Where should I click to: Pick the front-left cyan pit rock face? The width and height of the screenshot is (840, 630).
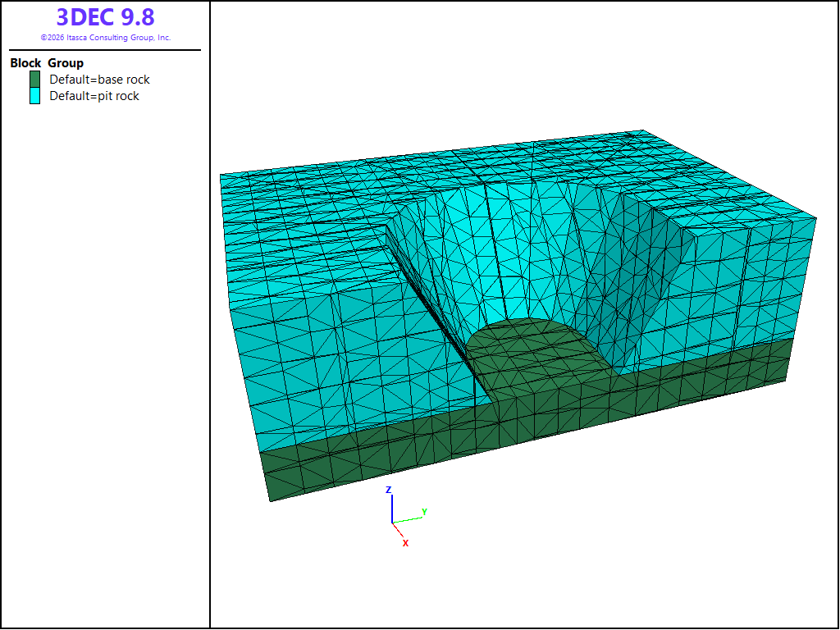pyautogui.click(x=343, y=343)
